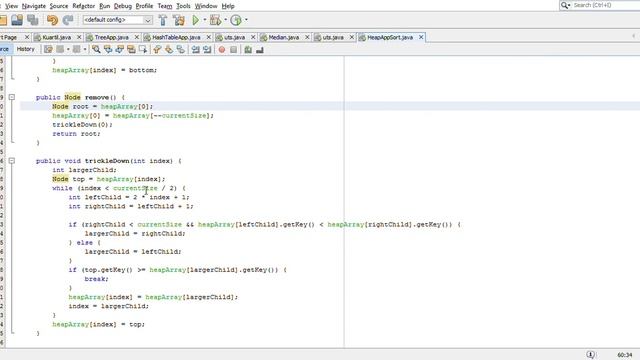The width and height of the screenshot is (640, 360).
Task: Click Shift Line Left icon
Action: (196, 49)
